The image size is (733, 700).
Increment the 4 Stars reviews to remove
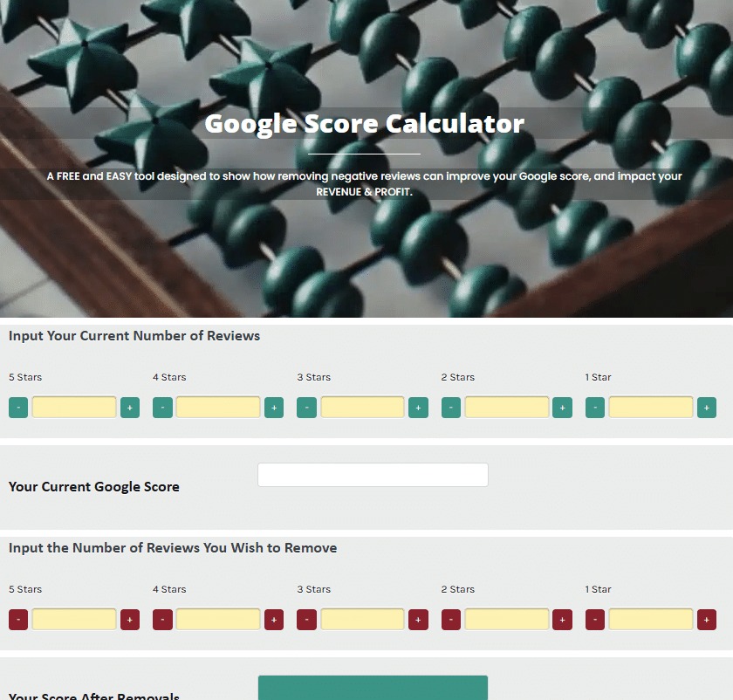pyautogui.click(x=274, y=620)
